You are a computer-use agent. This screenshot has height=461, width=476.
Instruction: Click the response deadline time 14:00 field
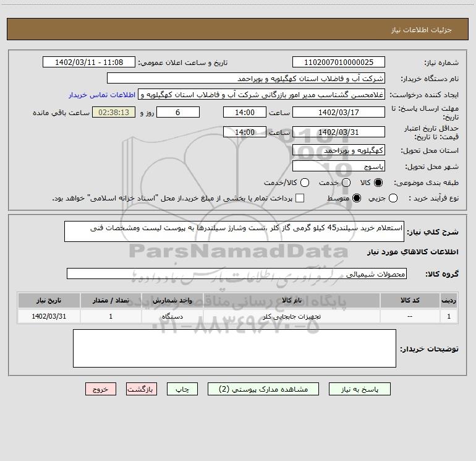click(x=245, y=112)
